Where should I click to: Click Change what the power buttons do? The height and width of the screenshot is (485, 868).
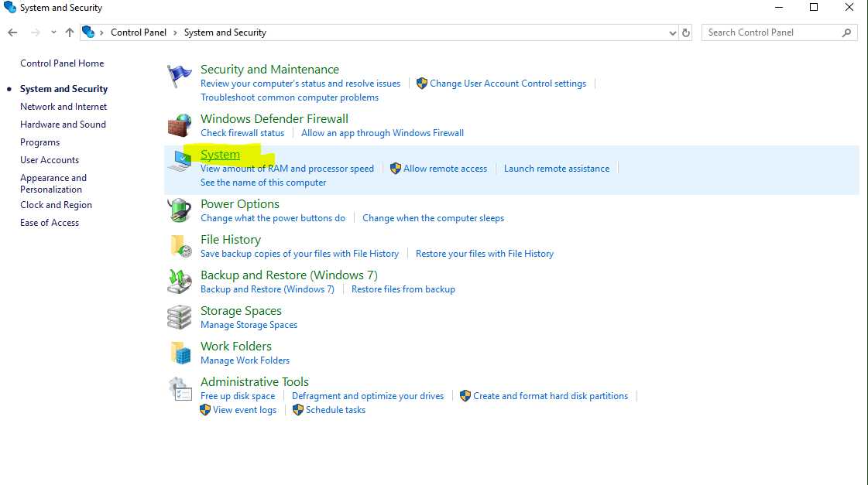coord(273,218)
